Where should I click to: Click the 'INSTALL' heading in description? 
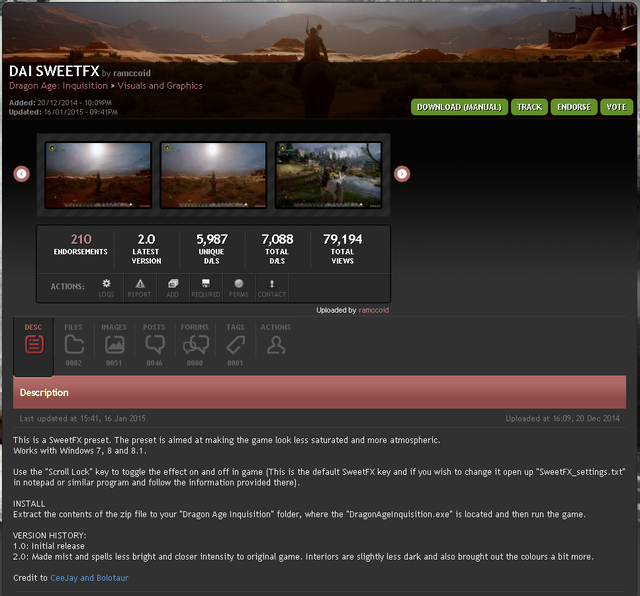29,504
